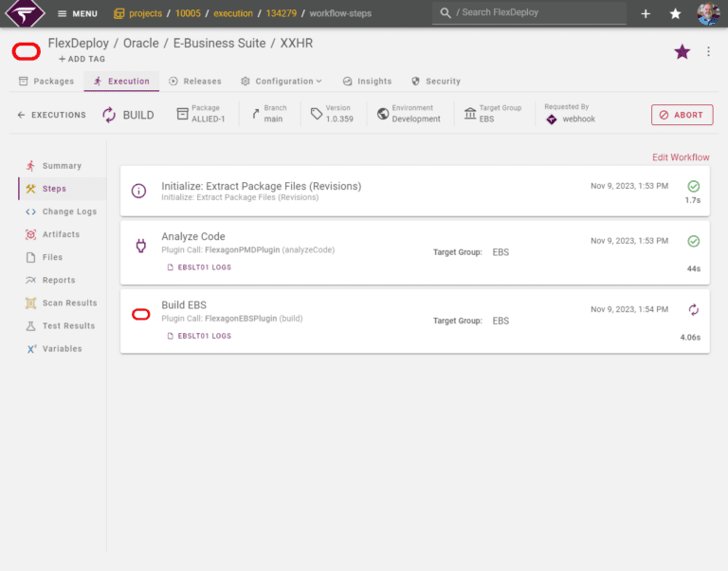This screenshot has height=571, width=728.
Task: Click the in-progress spinner on Build EBS
Action: coord(693,310)
